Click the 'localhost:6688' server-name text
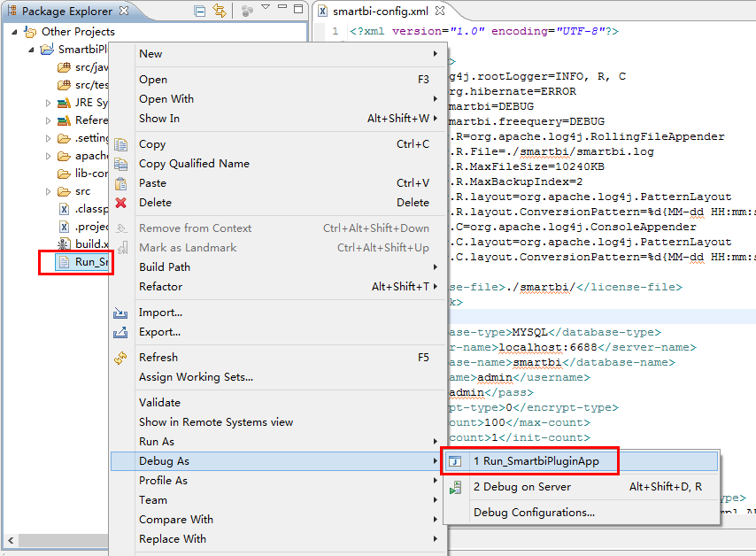 pos(548,348)
